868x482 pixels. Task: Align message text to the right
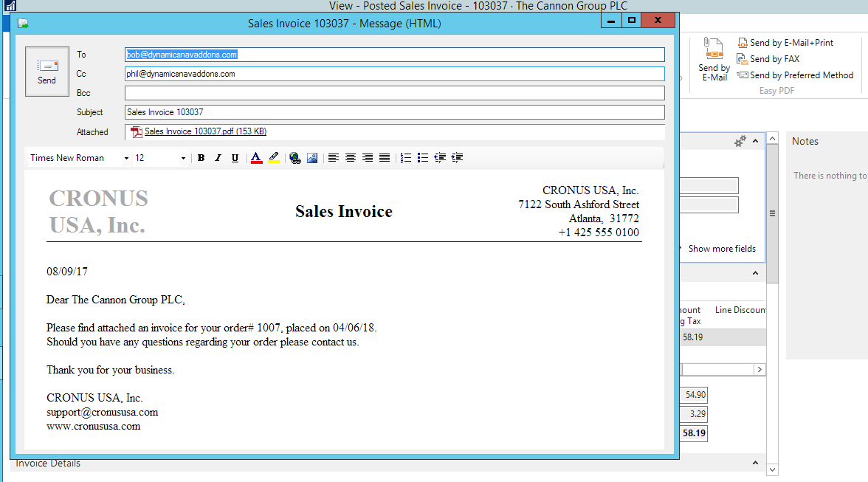[368, 158]
